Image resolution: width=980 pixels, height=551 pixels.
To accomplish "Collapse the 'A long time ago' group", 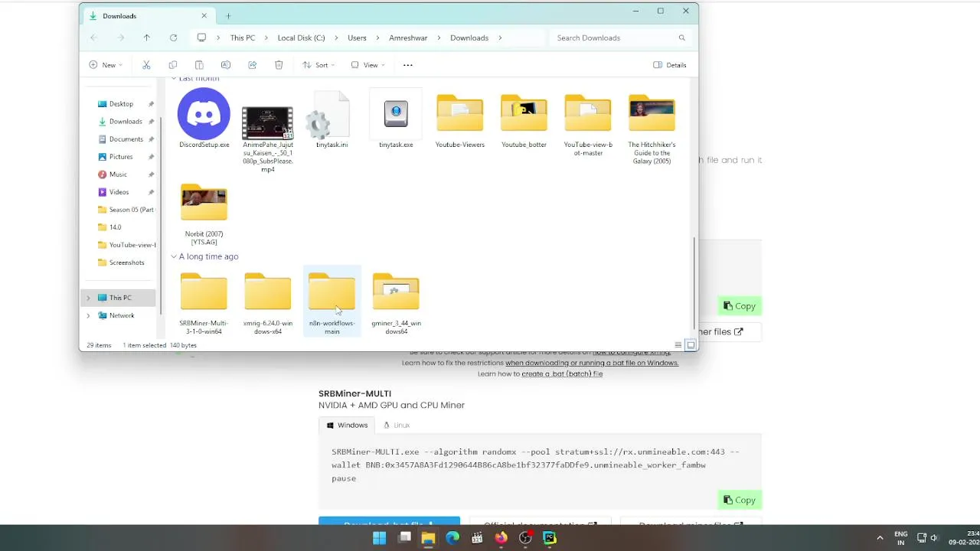I will [174, 256].
